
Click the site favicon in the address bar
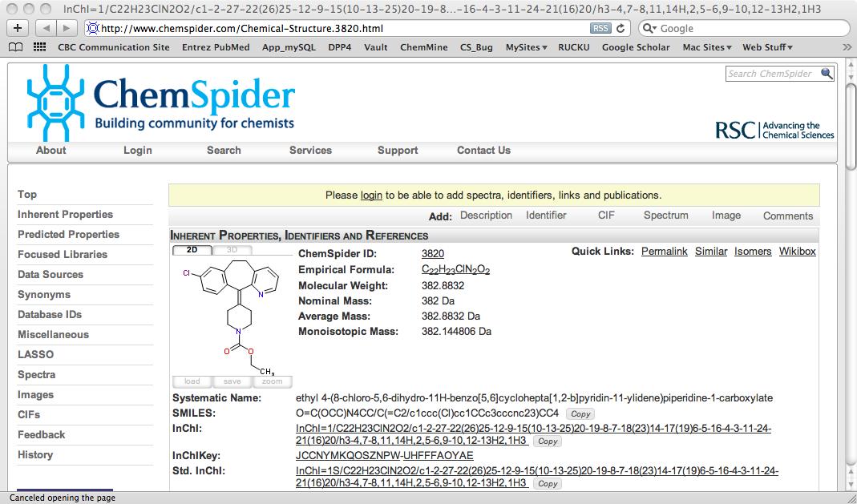tap(93, 28)
